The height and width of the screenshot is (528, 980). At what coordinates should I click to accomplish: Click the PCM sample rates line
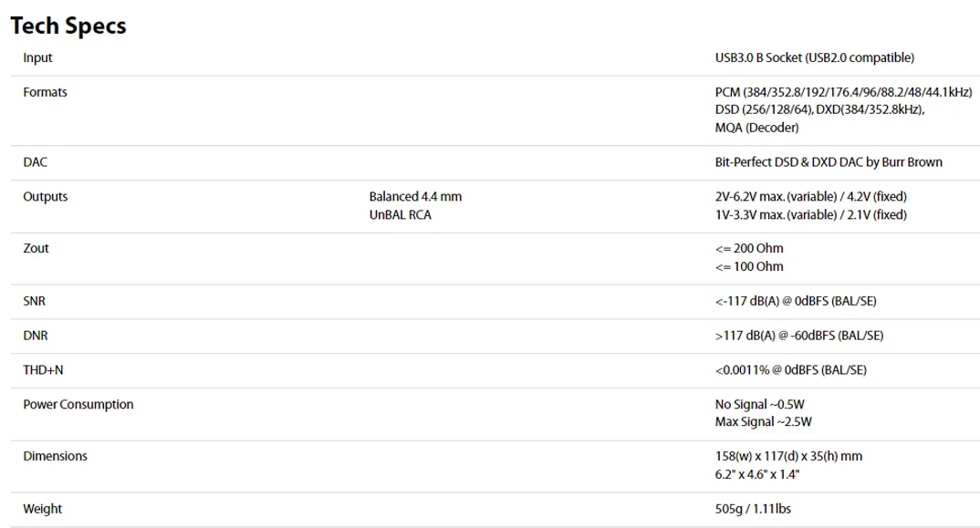[843, 92]
